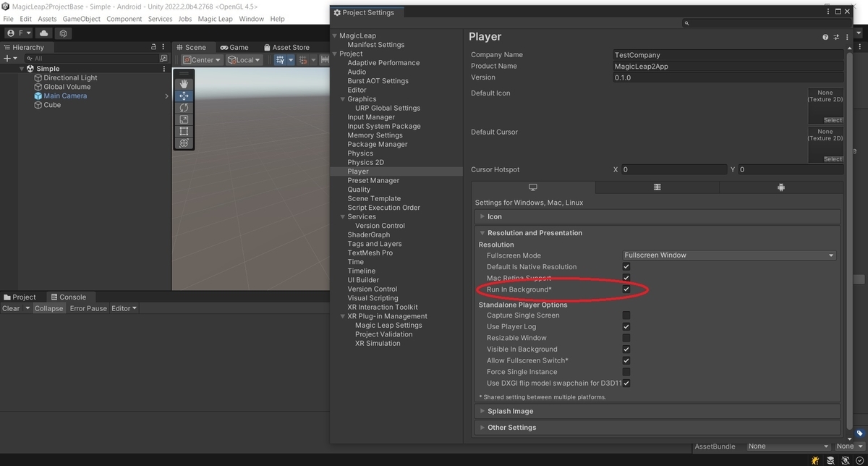Select the Hand view tool in Scene
Image resolution: width=868 pixels, height=466 pixels.
184,84
